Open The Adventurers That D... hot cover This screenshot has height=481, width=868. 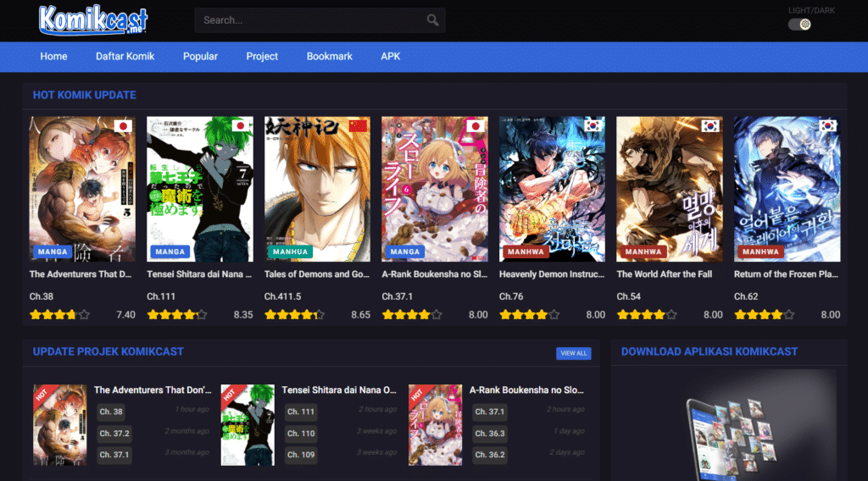tap(82, 189)
